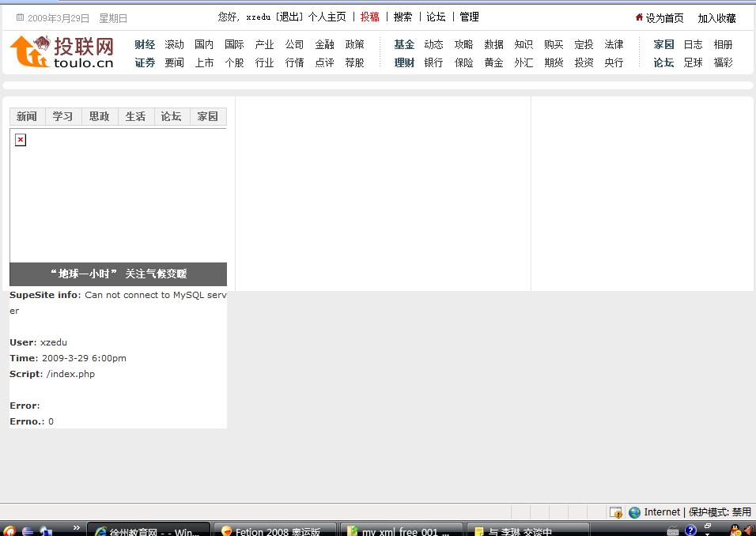This screenshot has height=536, width=756.
Task: Click the 滚动 nav link
Action: [x=175, y=45]
